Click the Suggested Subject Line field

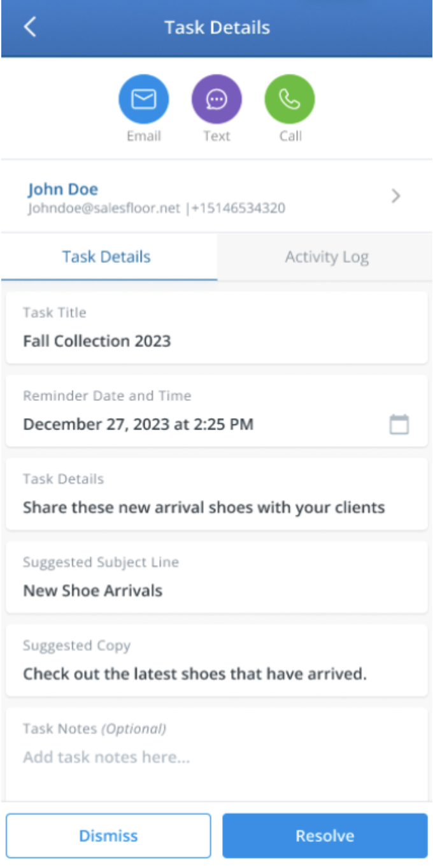coord(216,577)
